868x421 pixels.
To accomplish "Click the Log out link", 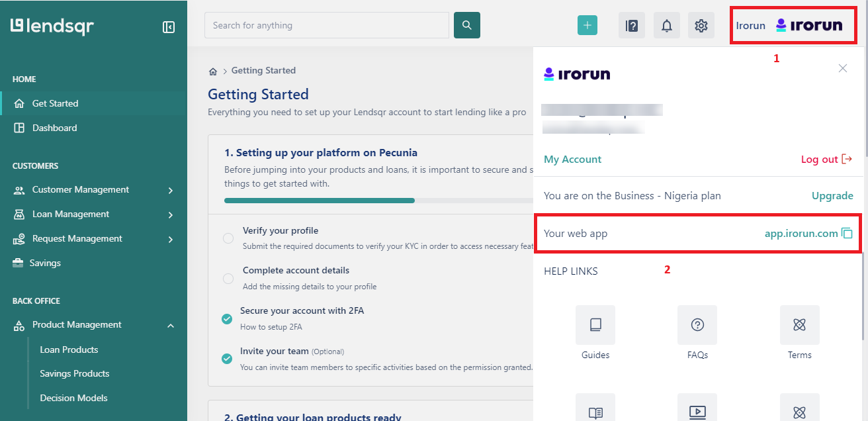I will (826, 159).
